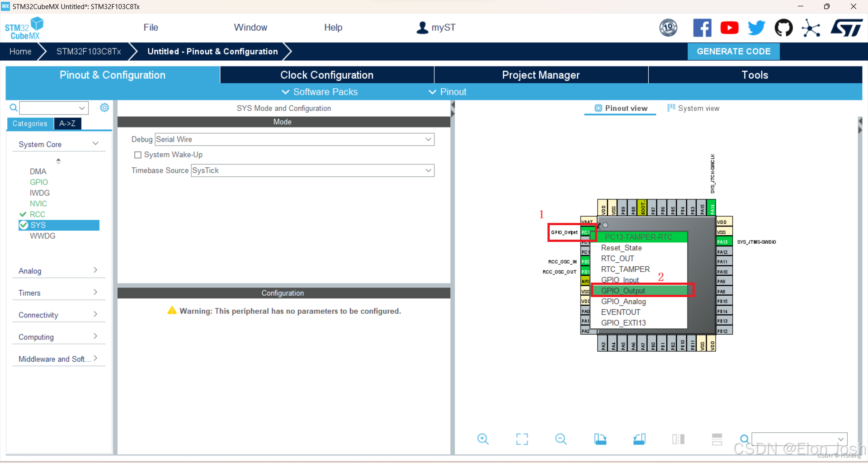This screenshot has width=868, height=463.
Task: Zoom out of the chip pinout view
Action: [x=561, y=439]
